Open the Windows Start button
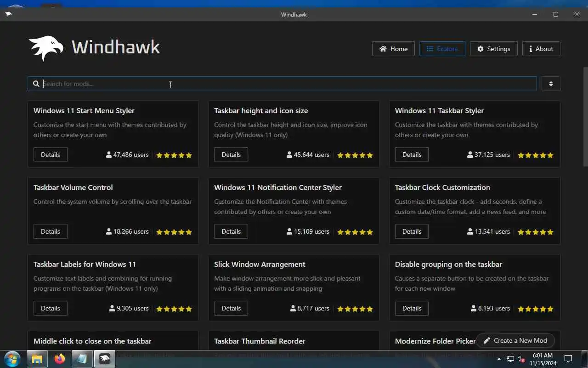This screenshot has width=588, height=368. 12,359
